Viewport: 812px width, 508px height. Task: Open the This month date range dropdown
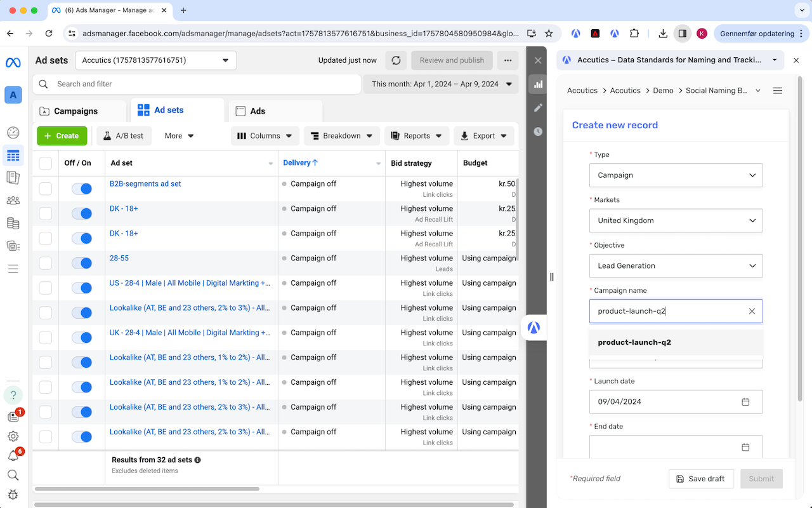point(441,84)
